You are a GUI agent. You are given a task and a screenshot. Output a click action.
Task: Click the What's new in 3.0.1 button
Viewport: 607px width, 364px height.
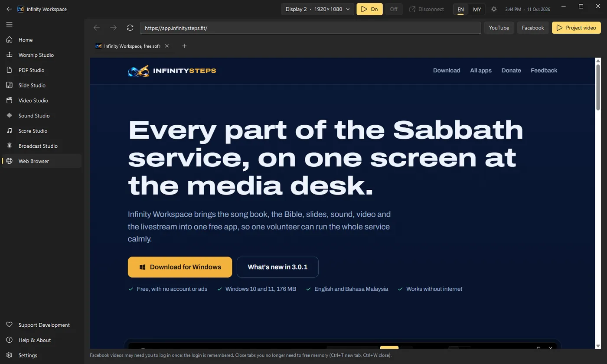pos(277,267)
